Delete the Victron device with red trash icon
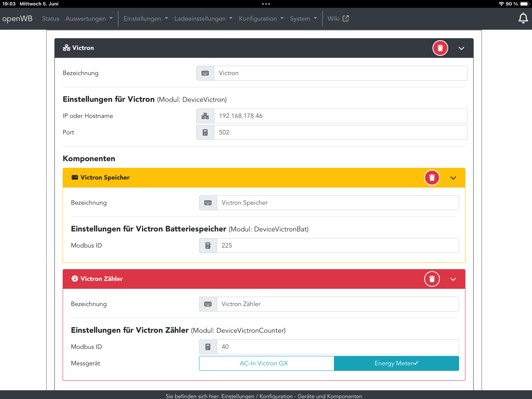Viewport: 532px width, 399px height. click(x=440, y=48)
